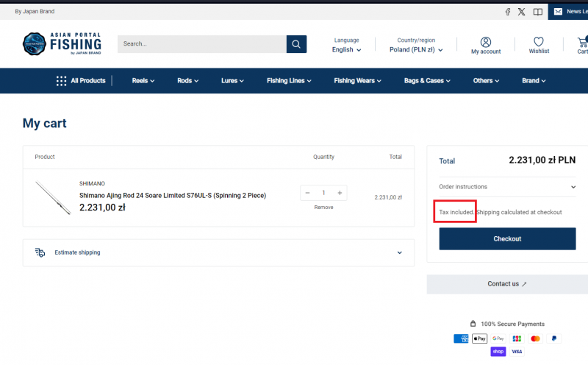
Task: Open the Reels menu
Action: point(143,81)
